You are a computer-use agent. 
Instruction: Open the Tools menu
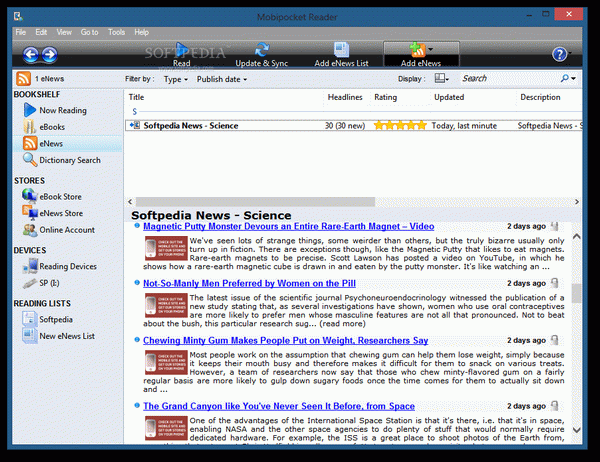click(116, 32)
